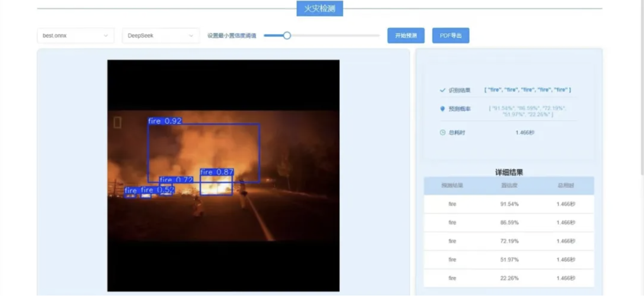Image resolution: width=644 pixels, height=296 pixels.
Task: Click the 总耗时 label
Action: pos(457,132)
